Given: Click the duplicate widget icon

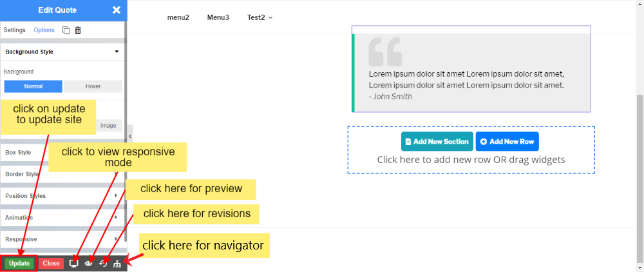Looking at the screenshot, I should click(66, 30).
